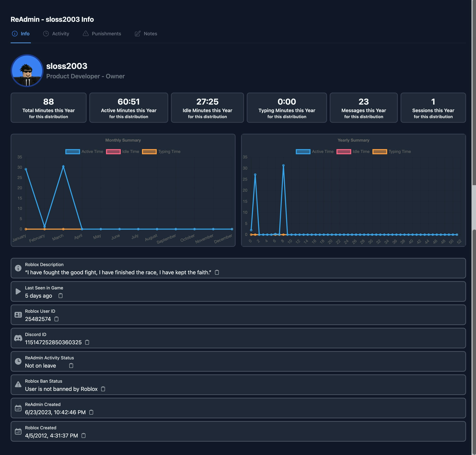Open the Punishments tab
This screenshot has height=455, width=476.
point(102,34)
